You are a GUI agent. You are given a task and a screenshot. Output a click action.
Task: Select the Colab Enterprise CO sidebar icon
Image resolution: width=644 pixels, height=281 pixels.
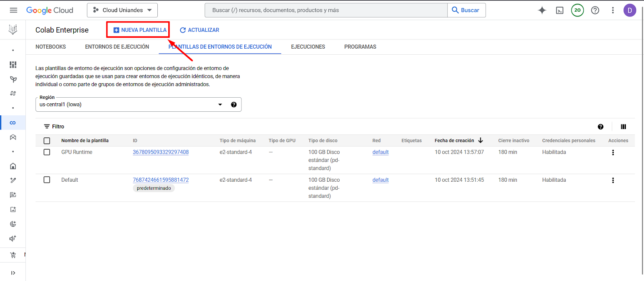(13, 123)
